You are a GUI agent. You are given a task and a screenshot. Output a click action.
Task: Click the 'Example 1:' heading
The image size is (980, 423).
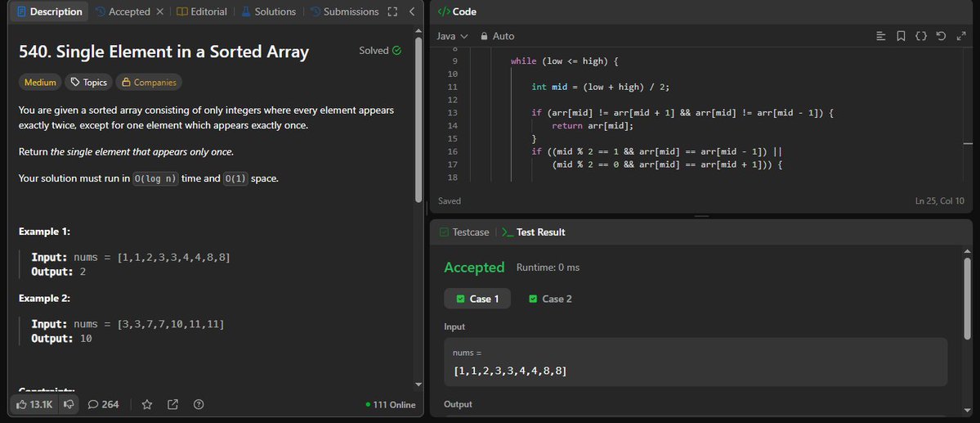(x=44, y=232)
